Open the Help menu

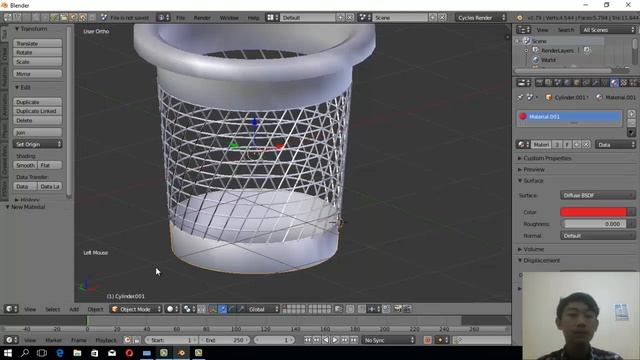click(253, 18)
